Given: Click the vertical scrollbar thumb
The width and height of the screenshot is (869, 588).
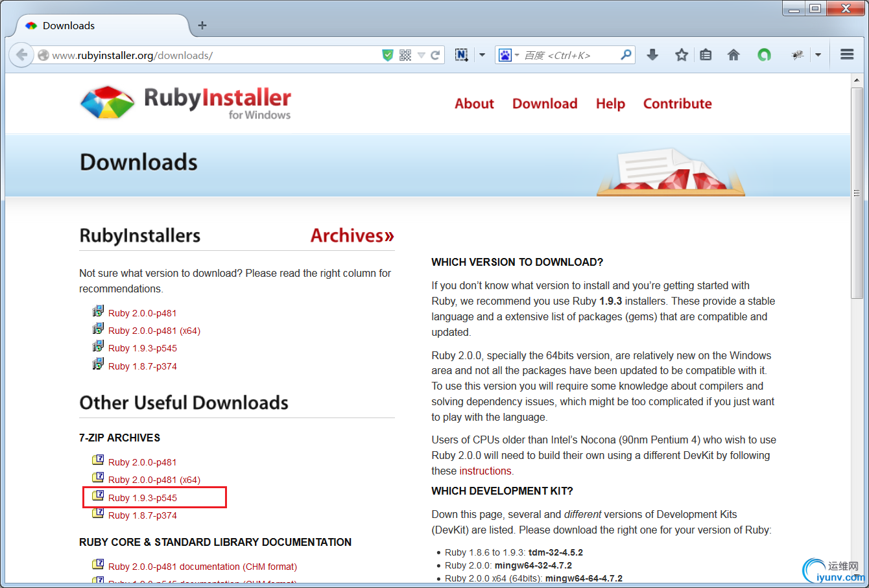Looking at the screenshot, I should 857,193.
